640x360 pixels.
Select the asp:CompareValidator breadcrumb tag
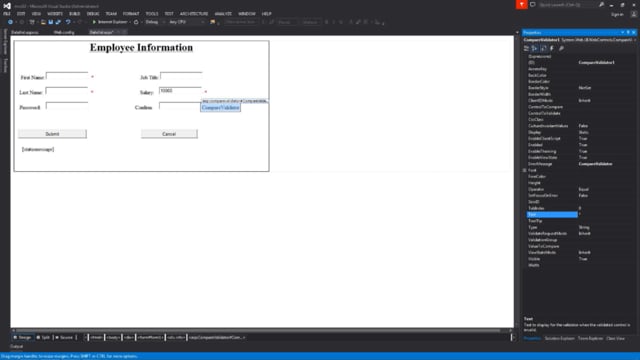point(217,338)
